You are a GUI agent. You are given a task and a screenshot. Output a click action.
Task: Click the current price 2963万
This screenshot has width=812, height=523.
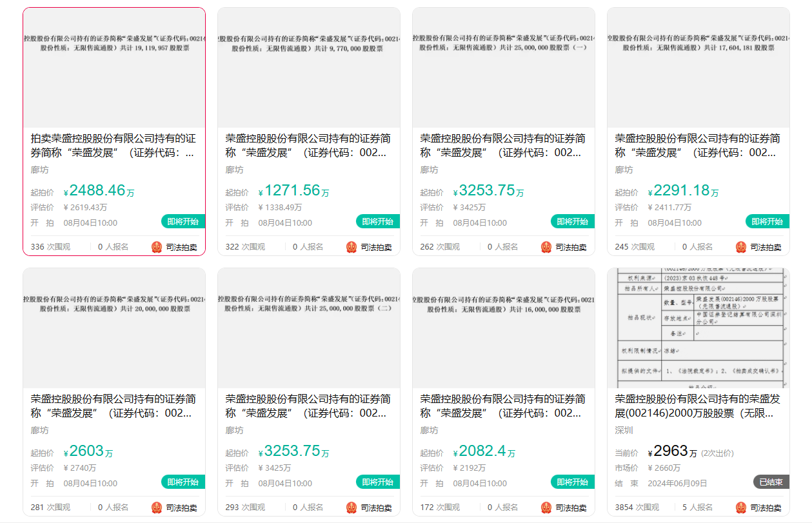pos(673,451)
